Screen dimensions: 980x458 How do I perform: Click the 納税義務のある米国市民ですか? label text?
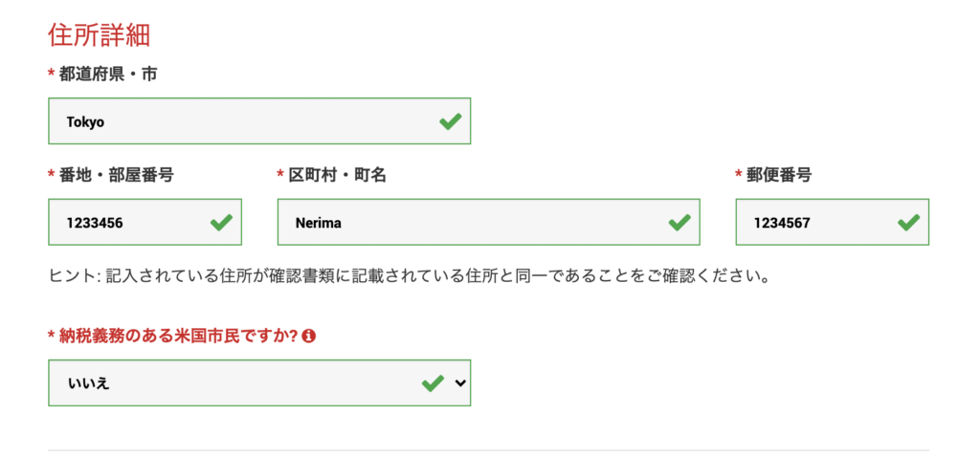178,337
